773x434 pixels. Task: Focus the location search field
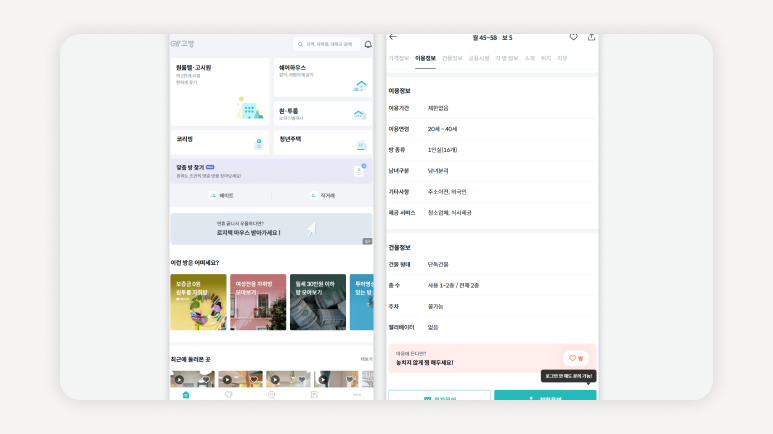click(326, 44)
